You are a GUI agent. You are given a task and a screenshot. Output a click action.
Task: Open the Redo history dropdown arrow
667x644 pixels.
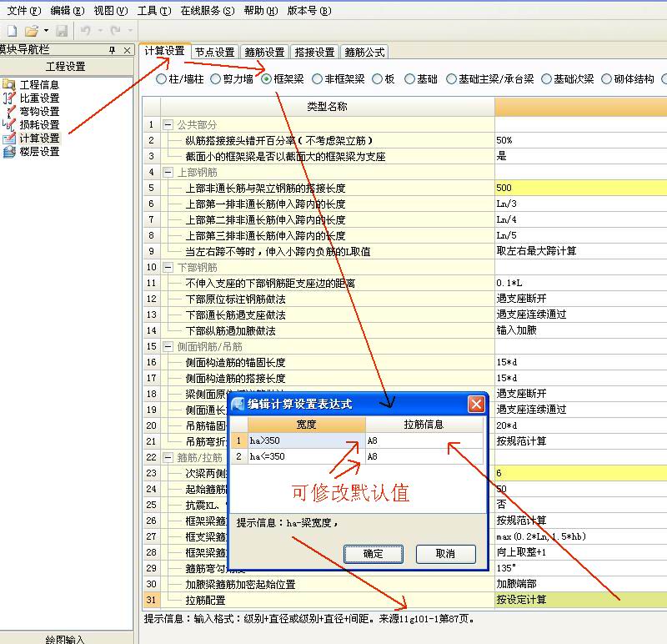[x=130, y=31]
